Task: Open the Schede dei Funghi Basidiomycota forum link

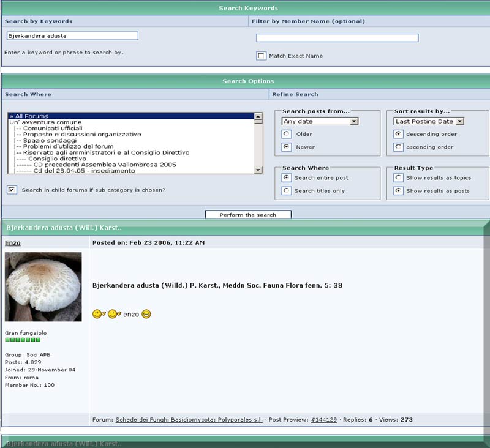Action: pyautogui.click(x=189, y=420)
